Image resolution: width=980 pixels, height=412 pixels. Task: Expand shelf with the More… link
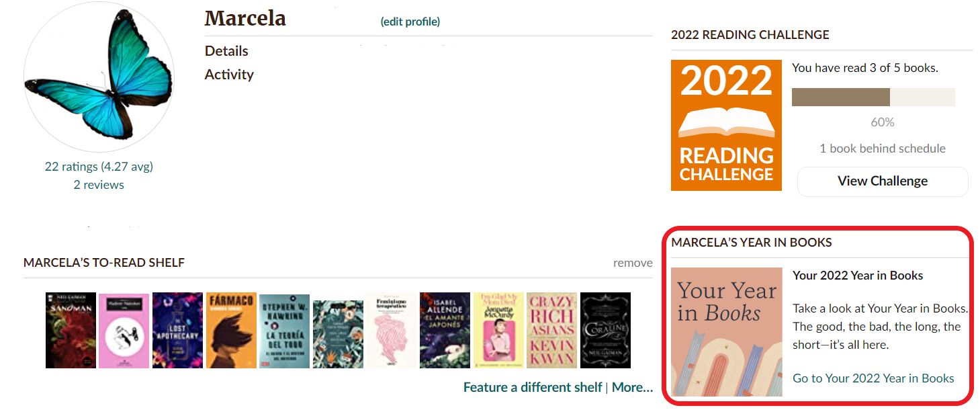[632, 387]
